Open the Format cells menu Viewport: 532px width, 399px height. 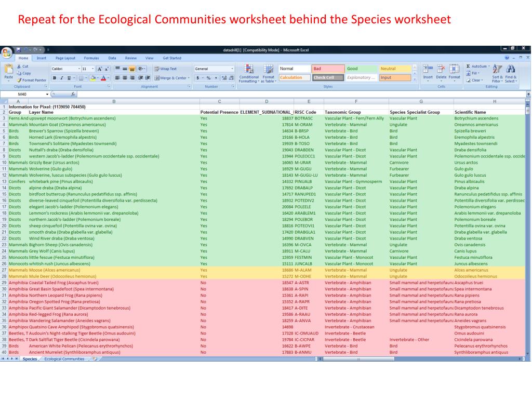coord(454,72)
